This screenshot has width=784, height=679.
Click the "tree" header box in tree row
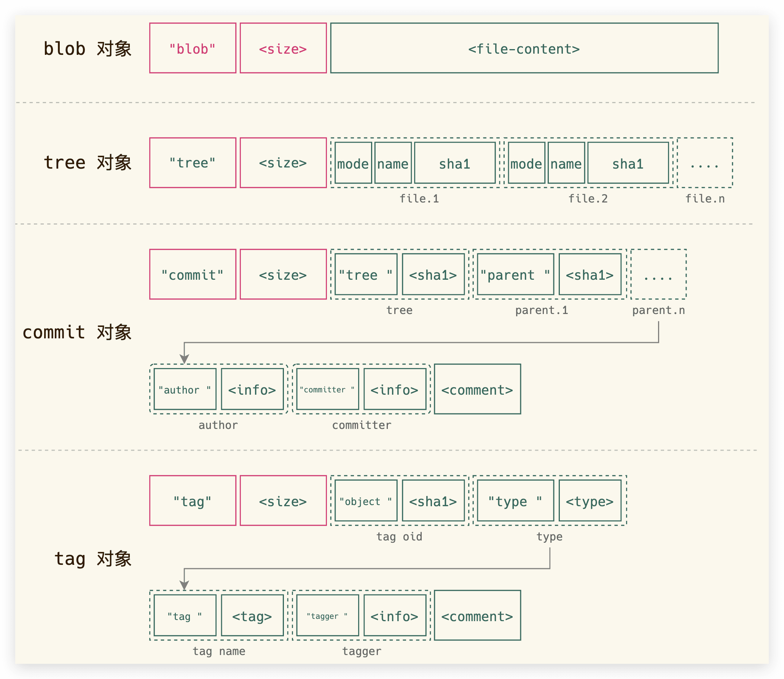pyautogui.click(x=193, y=163)
